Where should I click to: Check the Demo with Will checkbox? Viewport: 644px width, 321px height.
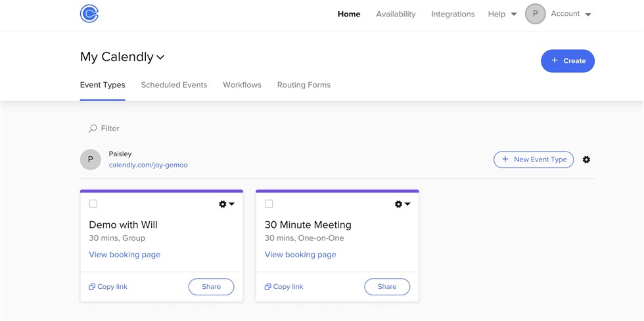click(x=93, y=203)
